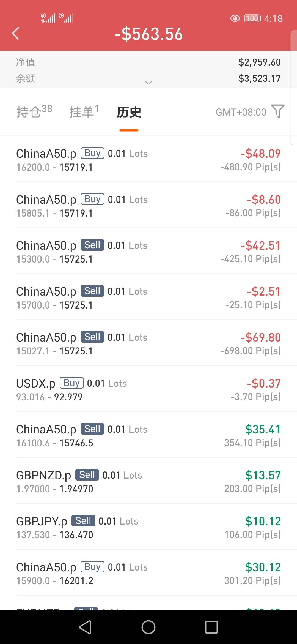Open Android recent apps square button

pyautogui.click(x=211, y=627)
